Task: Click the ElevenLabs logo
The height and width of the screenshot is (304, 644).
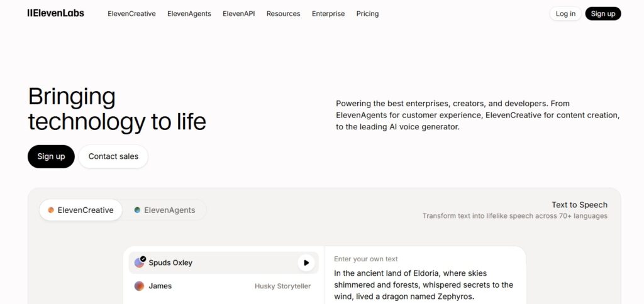Action: pos(55,13)
